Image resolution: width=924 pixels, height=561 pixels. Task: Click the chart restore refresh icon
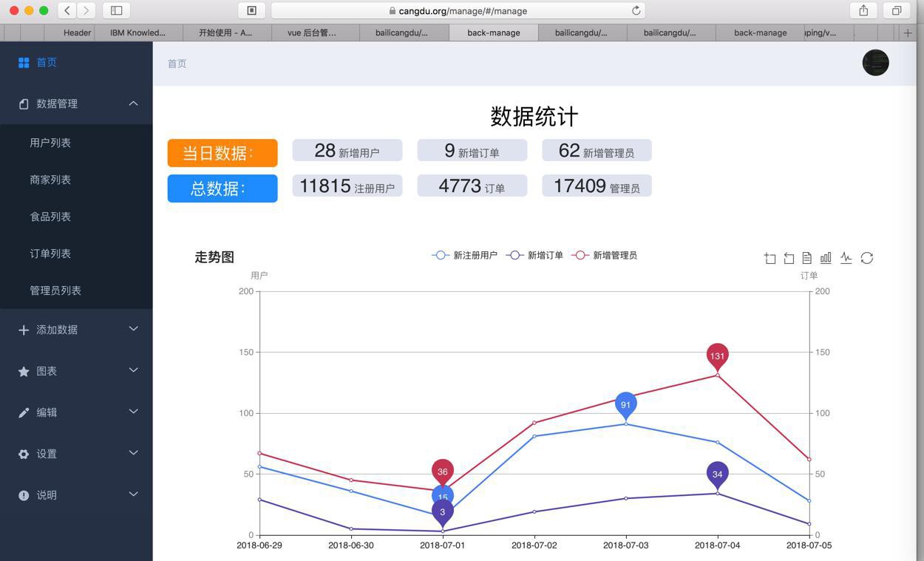tap(867, 258)
